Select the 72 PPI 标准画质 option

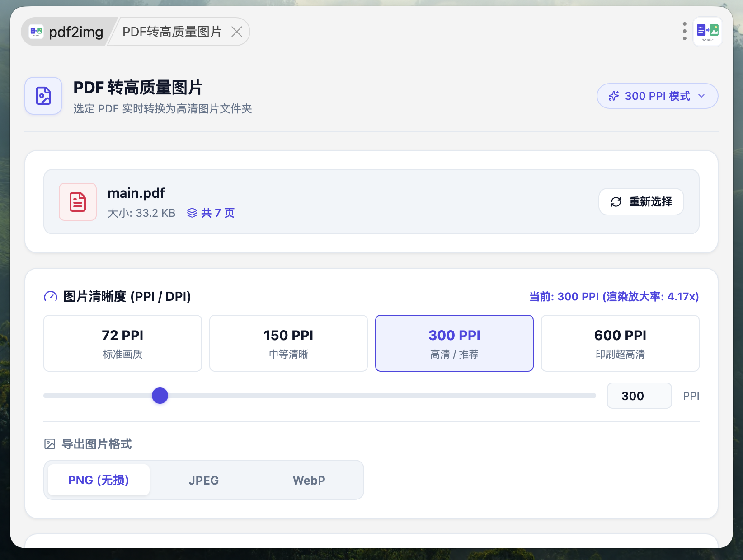122,343
